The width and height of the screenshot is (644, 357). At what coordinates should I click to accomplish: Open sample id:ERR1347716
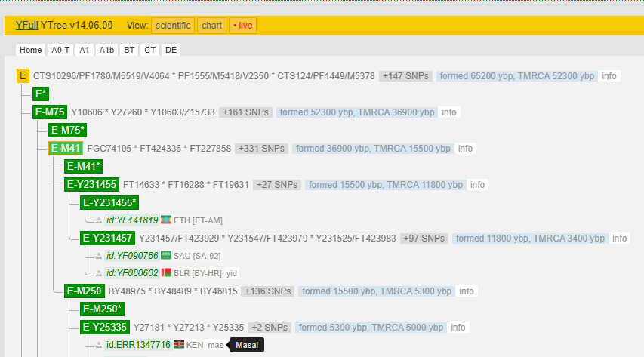(x=138, y=345)
